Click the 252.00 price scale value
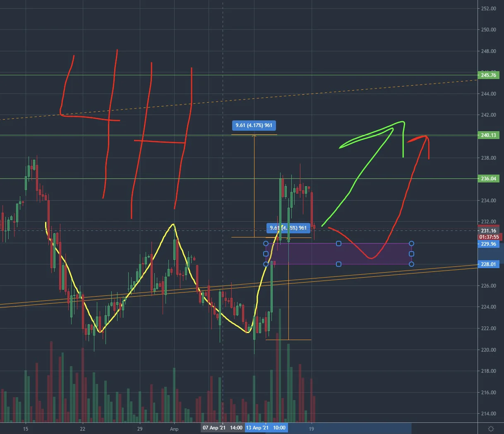This screenshot has height=434, width=504. [488, 9]
